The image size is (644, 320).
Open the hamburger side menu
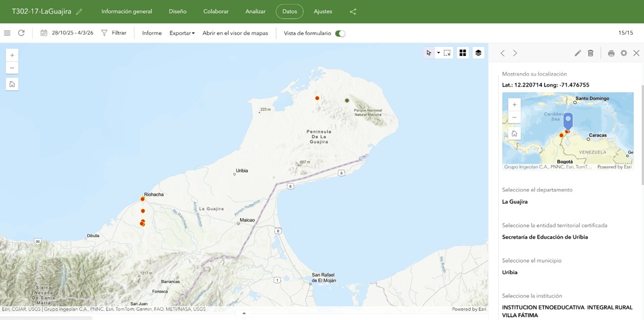7,33
